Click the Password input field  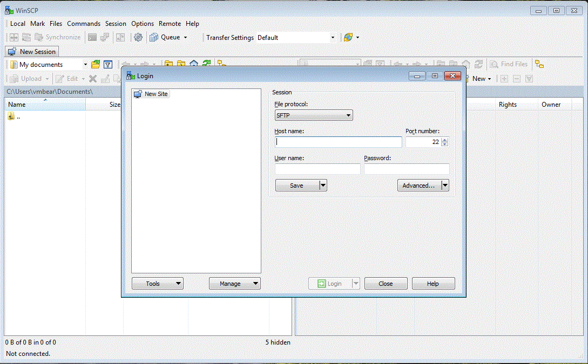[407, 169]
